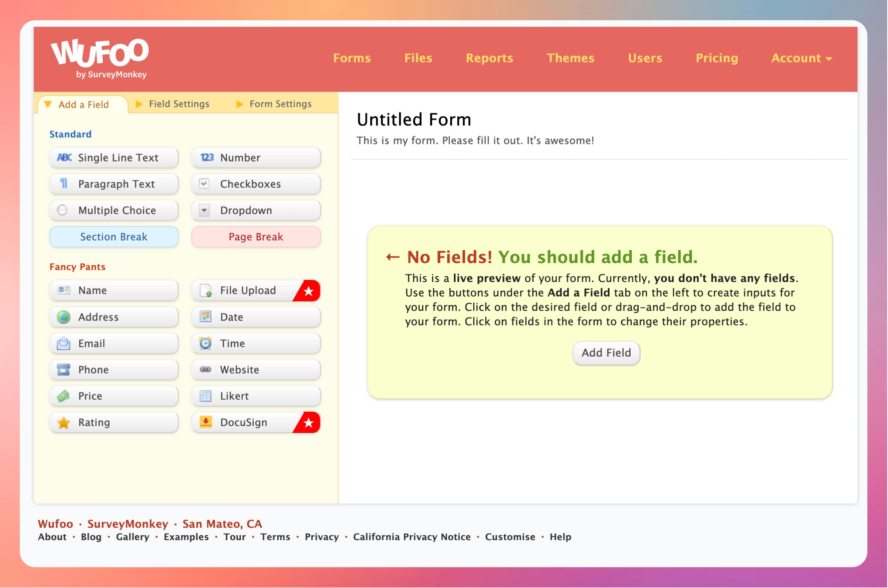Add a Section Break to the form

114,237
